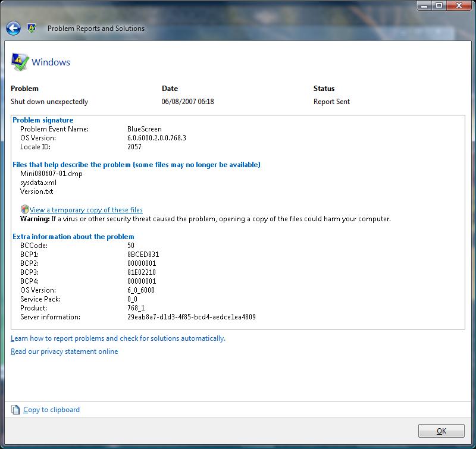This screenshot has height=449, width=476.
Task: Click OS Version value 6.0.6000.2.0.0.768.3
Action: pos(156,138)
